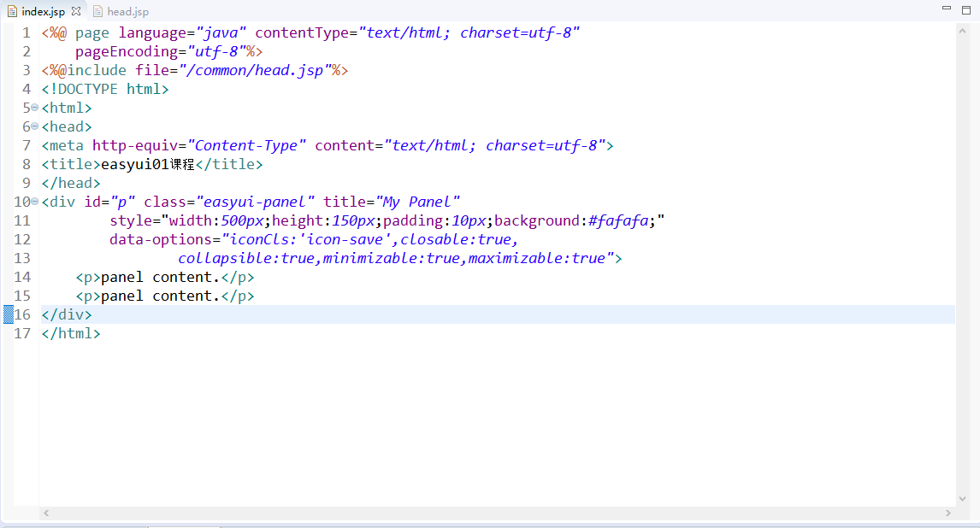Click the meta http-equiv line

tap(328, 145)
